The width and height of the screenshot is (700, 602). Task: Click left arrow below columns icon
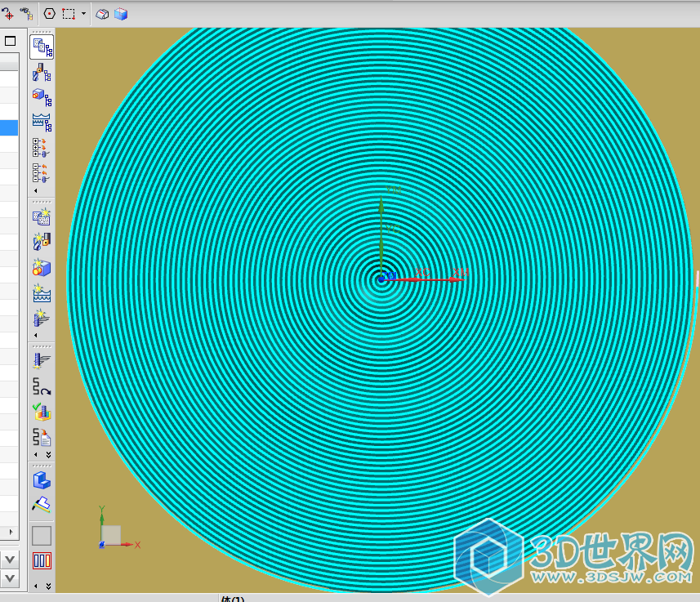[36, 586]
